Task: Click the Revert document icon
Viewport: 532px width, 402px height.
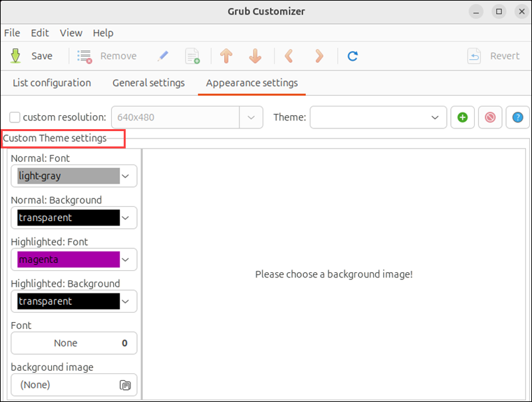Action: tap(474, 56)
